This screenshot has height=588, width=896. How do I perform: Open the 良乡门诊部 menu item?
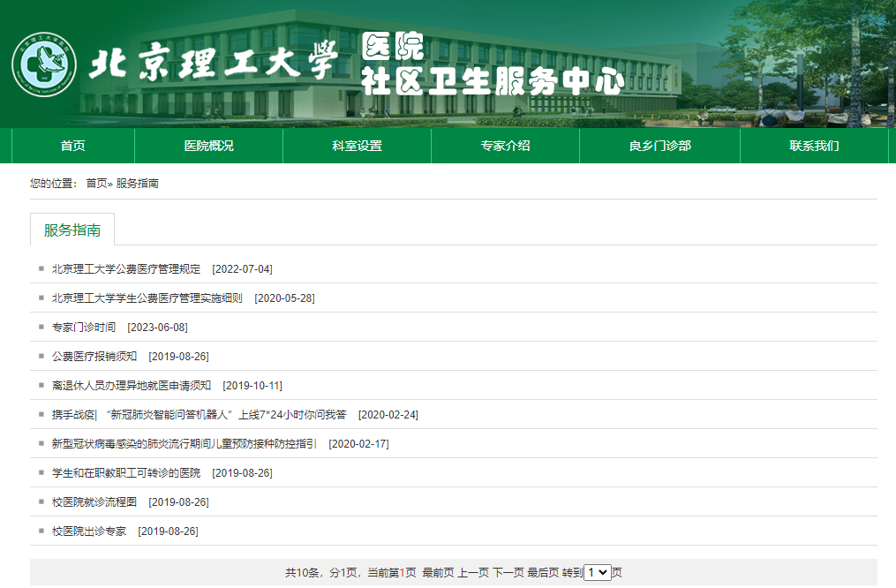click(659, 146)
